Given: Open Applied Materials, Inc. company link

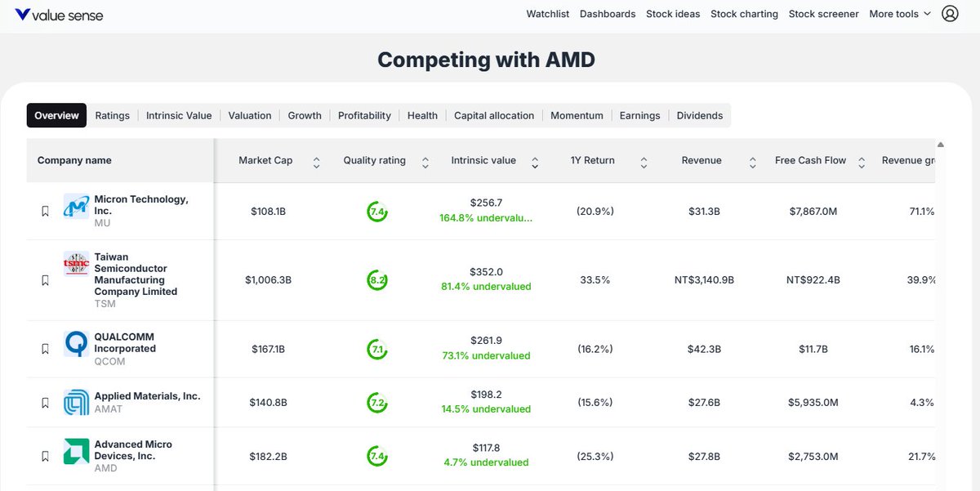Looking at the screenshot, I should point(147,396).
